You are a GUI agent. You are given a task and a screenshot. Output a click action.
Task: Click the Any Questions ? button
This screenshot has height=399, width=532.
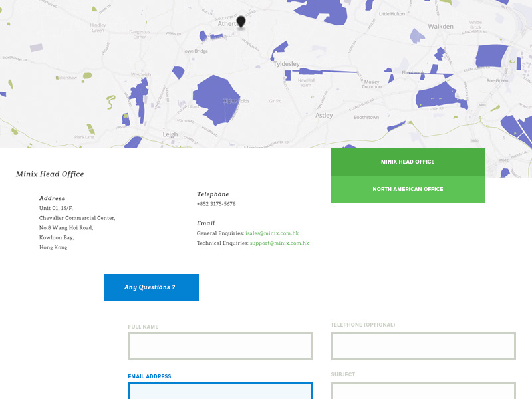tap(152, 287)
